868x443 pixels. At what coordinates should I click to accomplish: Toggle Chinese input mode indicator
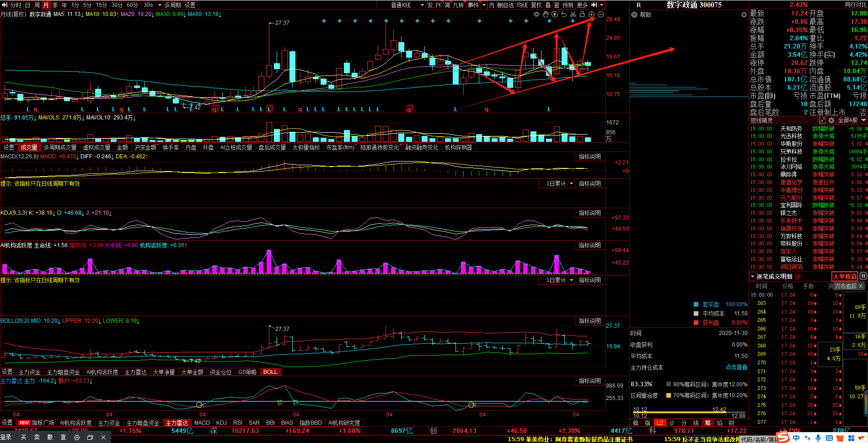pyautogui.click(x=796, y=438)
